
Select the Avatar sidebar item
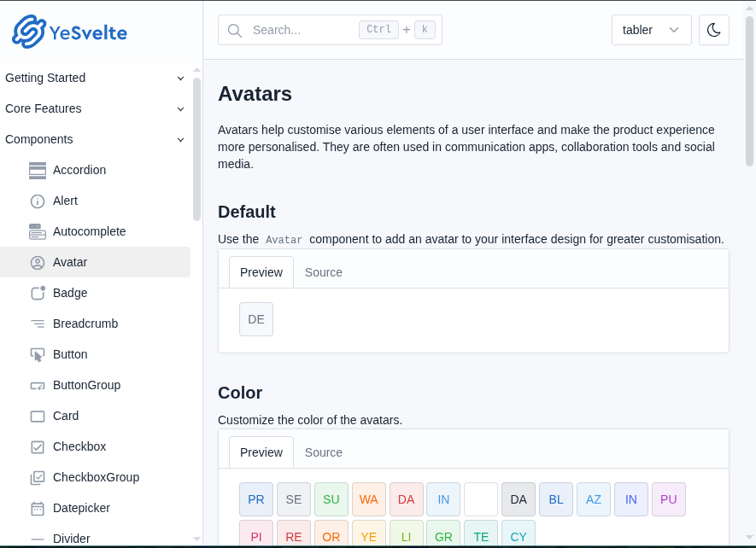click(96, 262)
